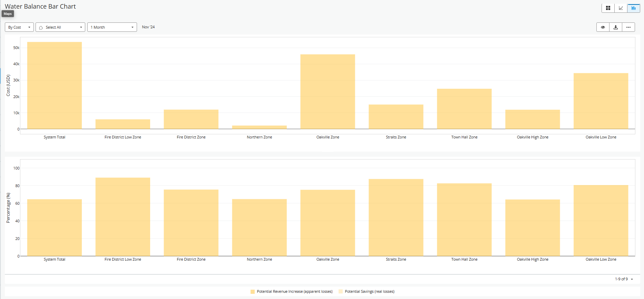Click the Cost (USD) axis title
Image resolution: width=644 pixels, height=299 pixels.
tap(8, 85)
